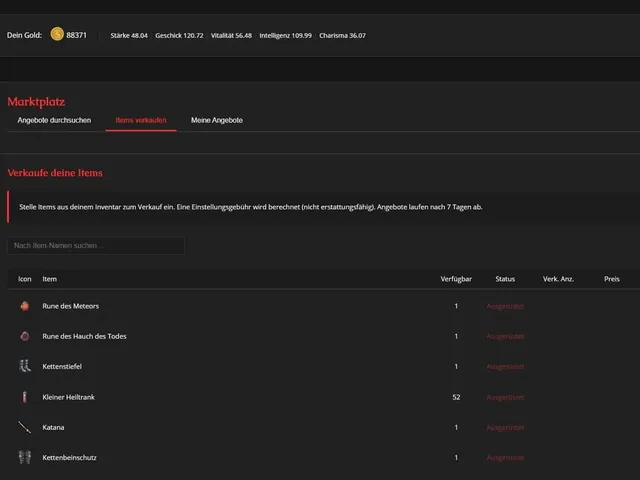Screen dimensions: 640x480
Task: Switch to the Items verkaufen tab
Action: pos(141,120)
